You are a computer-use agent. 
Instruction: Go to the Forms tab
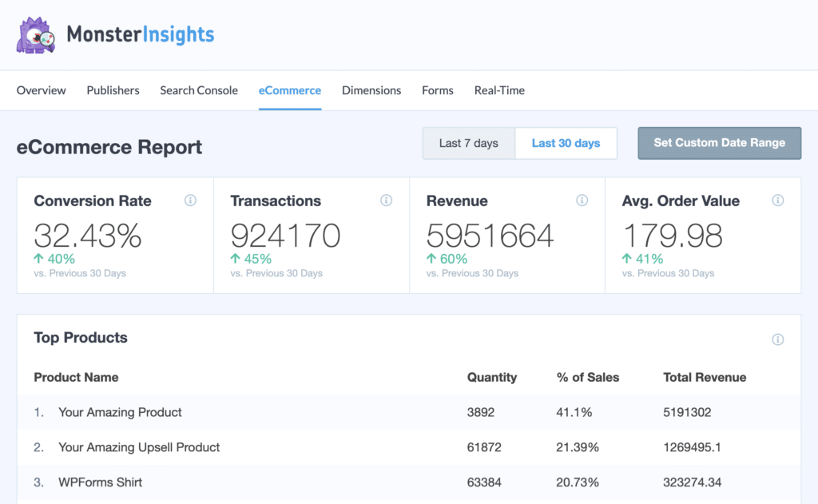pos(438,90)
